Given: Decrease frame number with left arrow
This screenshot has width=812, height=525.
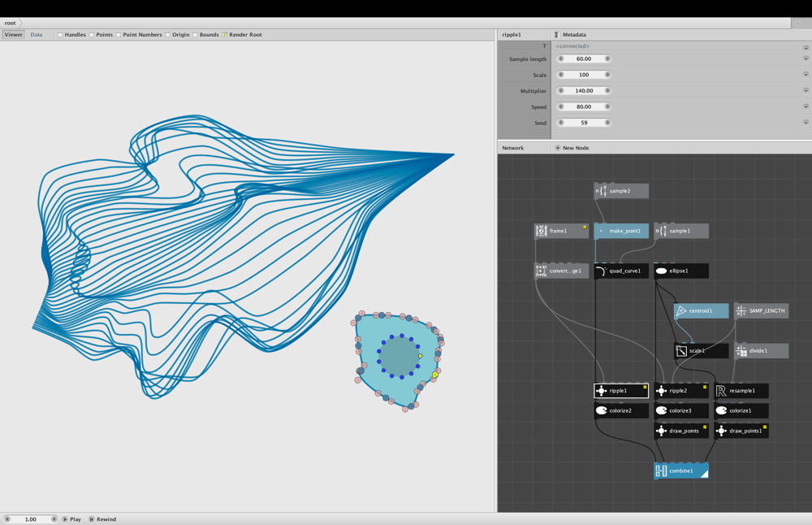Looking at the screenshot, I should (6, 518).
